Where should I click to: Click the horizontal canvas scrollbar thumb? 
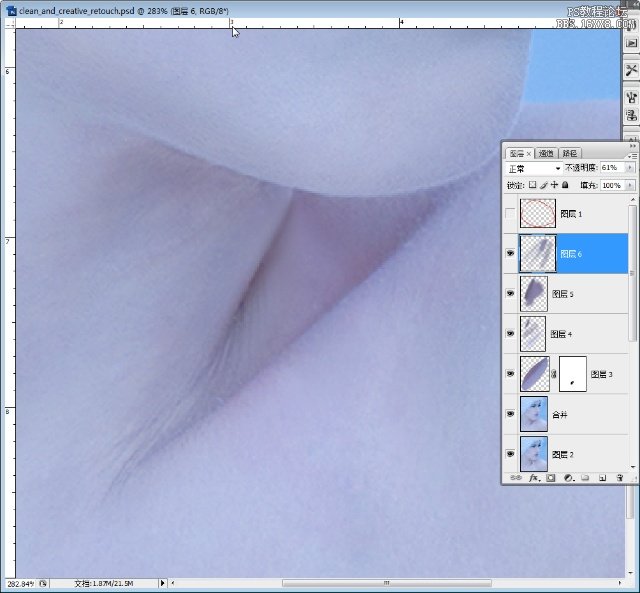386,583
